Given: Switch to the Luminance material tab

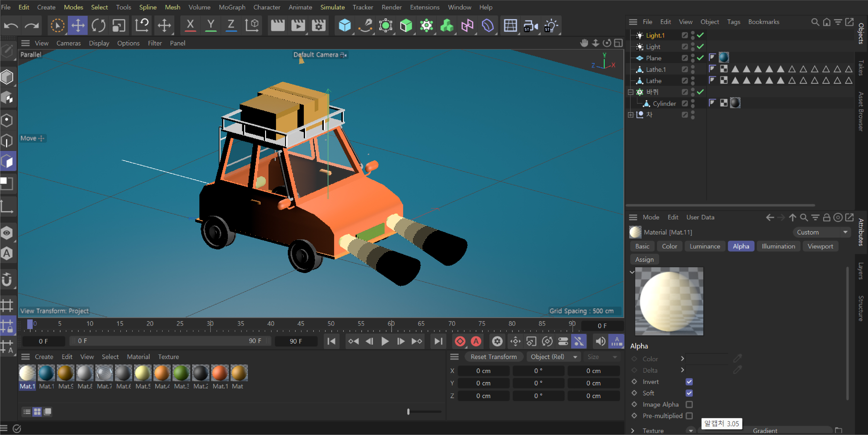Looking at the screenshot, I should tap(705, 246).
